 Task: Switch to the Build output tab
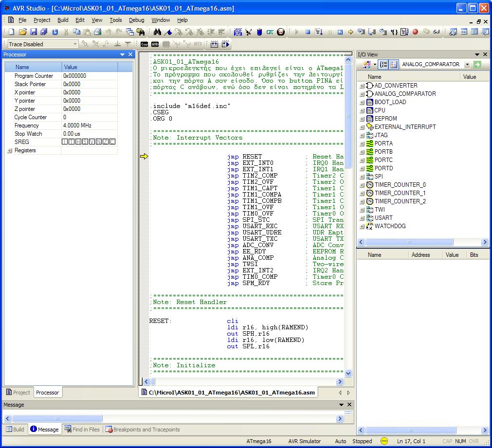[15, 430]
